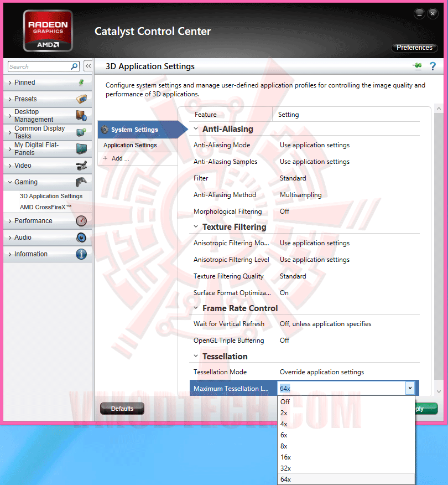Screen dimensions: 448x485
Task: Click the Feature column header
Action: tap(205, 115)
